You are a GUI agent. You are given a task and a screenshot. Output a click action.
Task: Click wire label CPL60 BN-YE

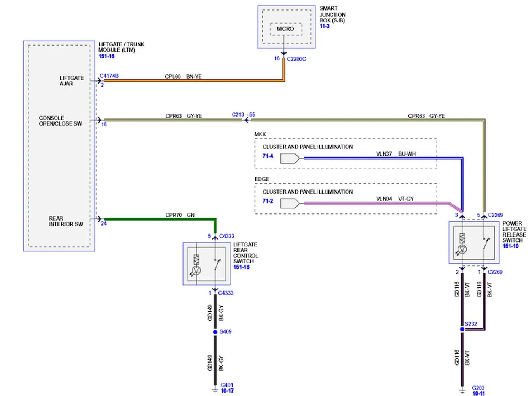[x=183, y=77]
